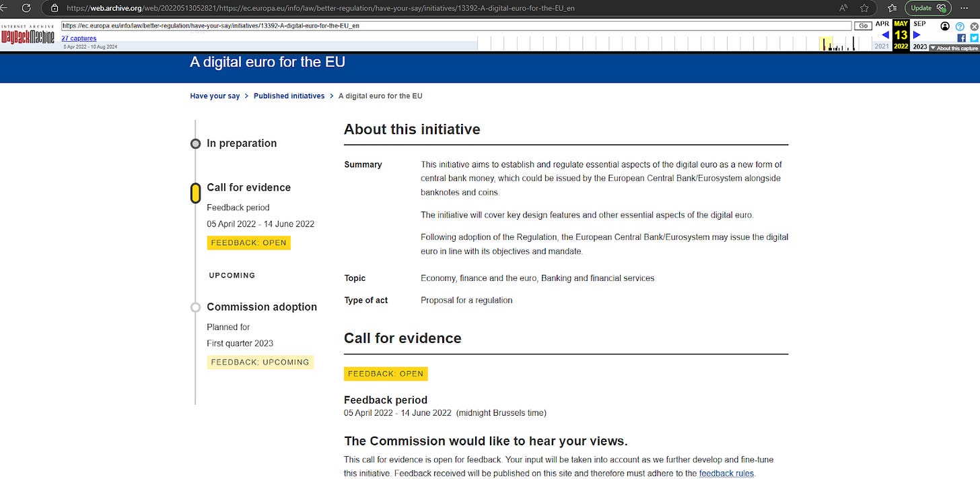Jump to the 2021 year in the timeline
Screen dimensions: 980x479
tap(881, 46)
